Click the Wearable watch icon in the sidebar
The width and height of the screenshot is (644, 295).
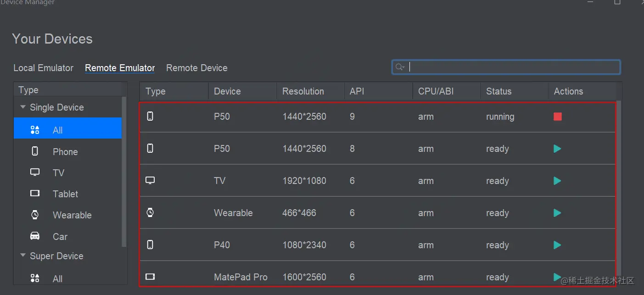(35, 215)
